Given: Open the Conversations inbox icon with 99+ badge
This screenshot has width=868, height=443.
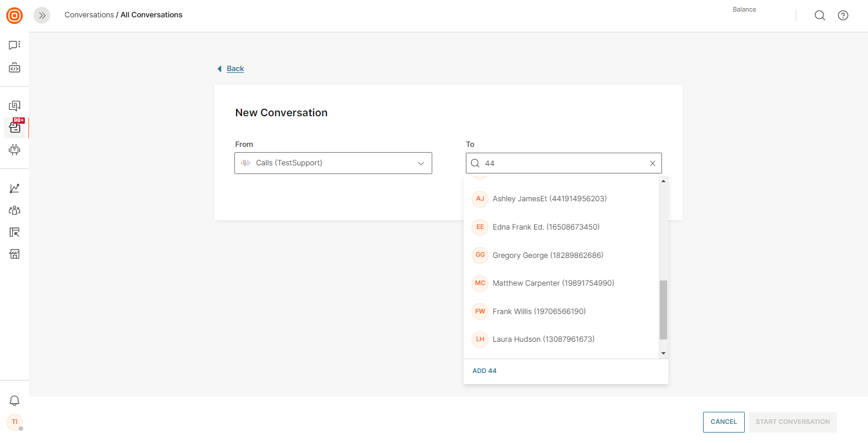Looking at the screenshot, I should point(14,128).
